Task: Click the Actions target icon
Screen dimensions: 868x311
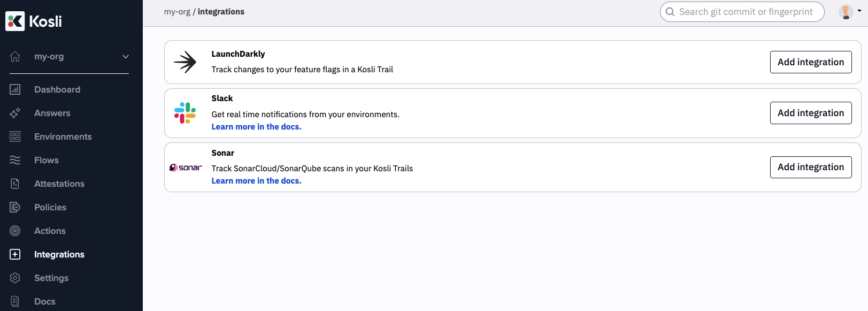Action: point(15,231)
